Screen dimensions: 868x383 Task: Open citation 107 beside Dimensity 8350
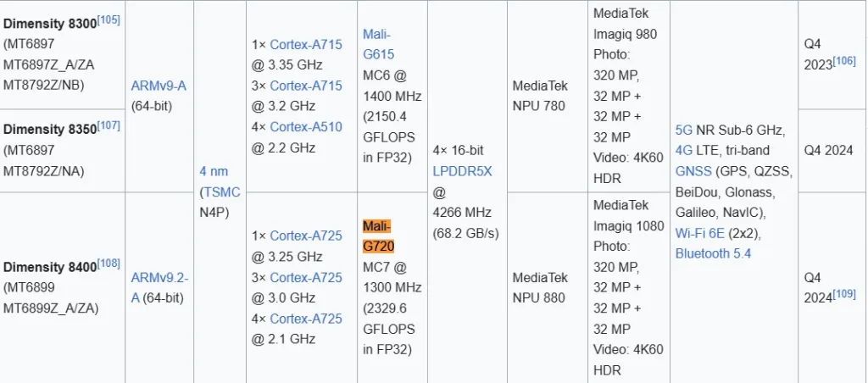tap(108, 125)
